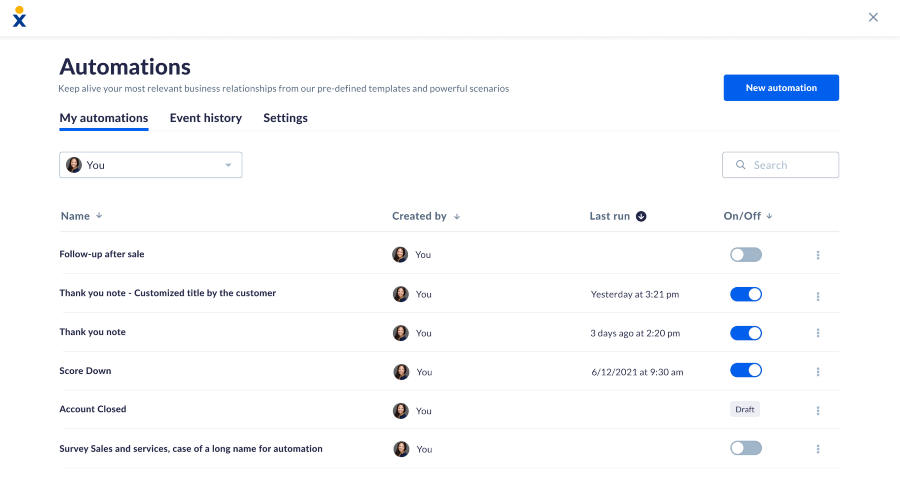Disable the Score Down automation toggle

(746, 371)
